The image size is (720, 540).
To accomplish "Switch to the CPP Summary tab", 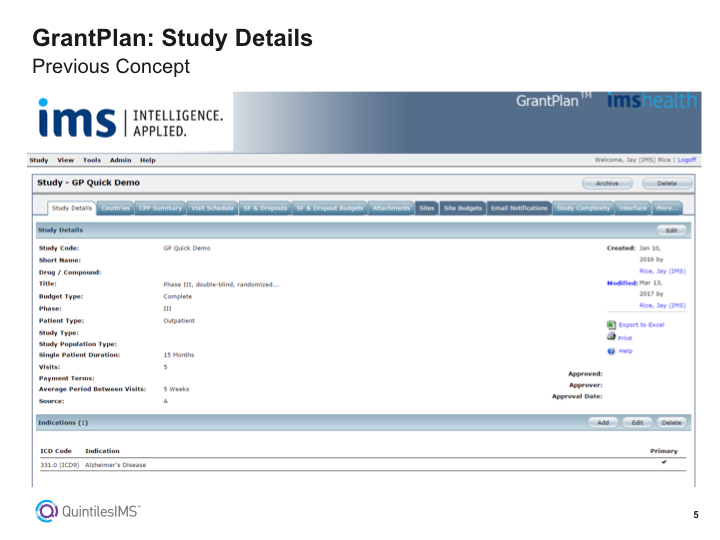I will (160, 208).
